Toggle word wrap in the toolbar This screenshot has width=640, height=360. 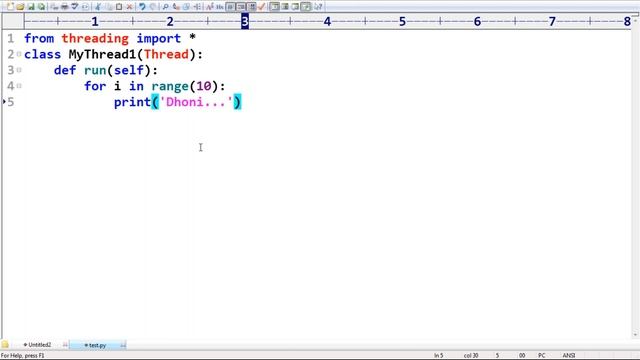click(x=230, y=7)
